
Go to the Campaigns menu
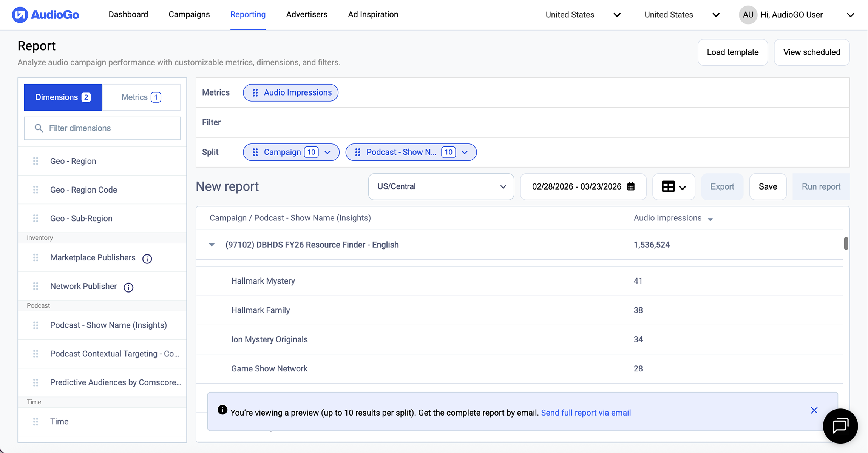pyautogui.click(x=189, y=14)
